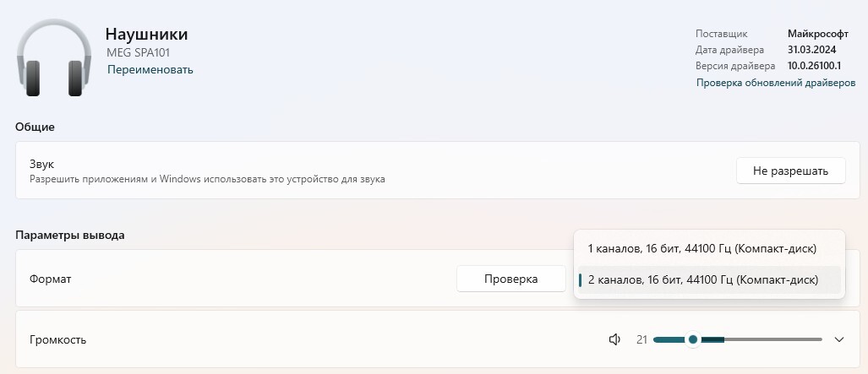Click the Не разрешать button
Viewport: 868px width, 374px height.
[x=790, y=171]
